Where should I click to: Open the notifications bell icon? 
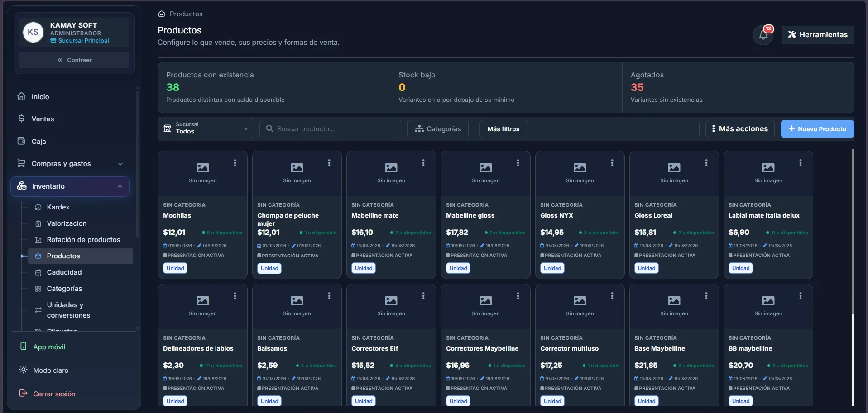[763, 35]
